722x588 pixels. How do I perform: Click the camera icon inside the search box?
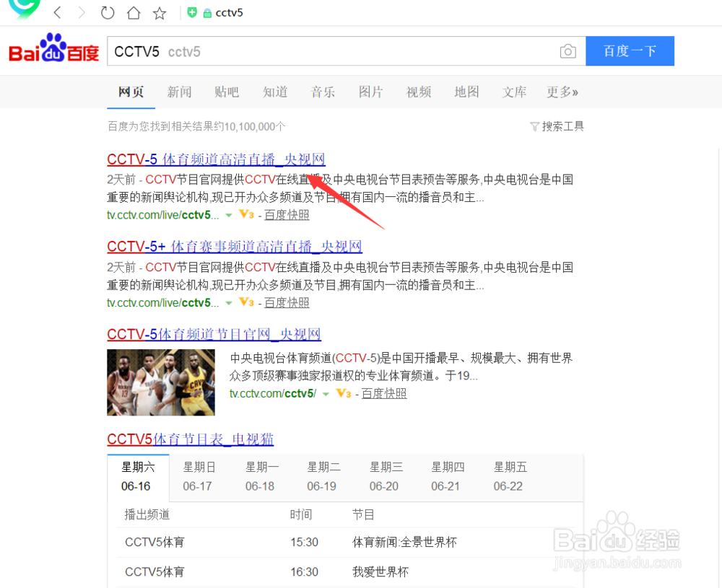click(568, 51)
